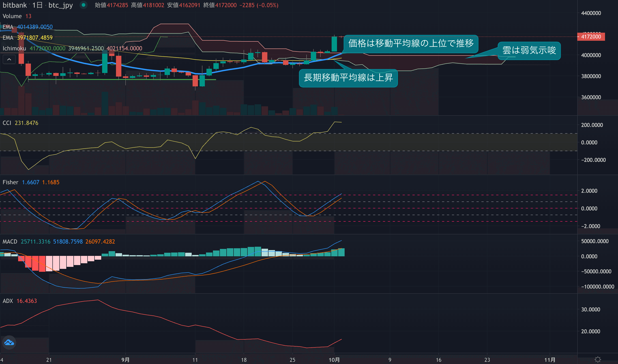
Task: Click the 10月 date on time axis
Action: point(334,360)
